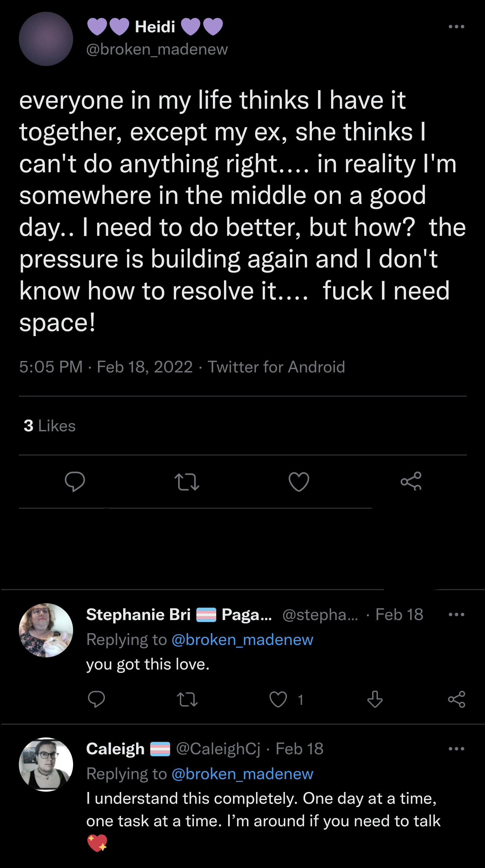Image resolution: width=485 pixels, height=868 pixels.
Task: Open more options on Stephanie's reply
Action: pos(456,615)
